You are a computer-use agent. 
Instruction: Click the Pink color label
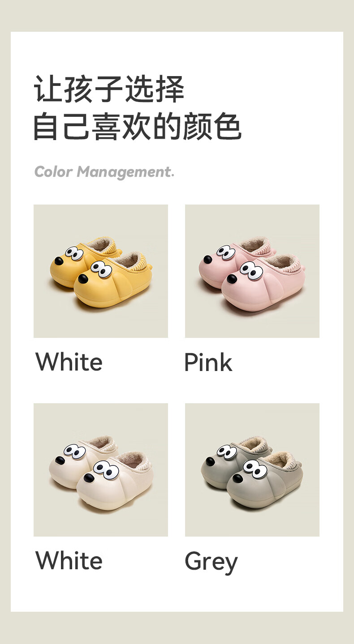(208, 362)
